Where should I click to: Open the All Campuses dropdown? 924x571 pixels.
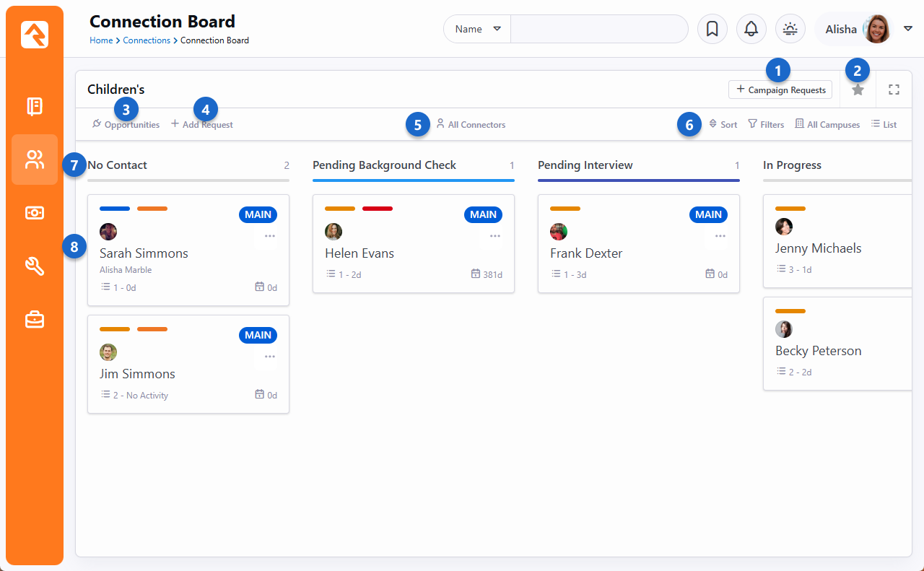[x=827, y=124]
